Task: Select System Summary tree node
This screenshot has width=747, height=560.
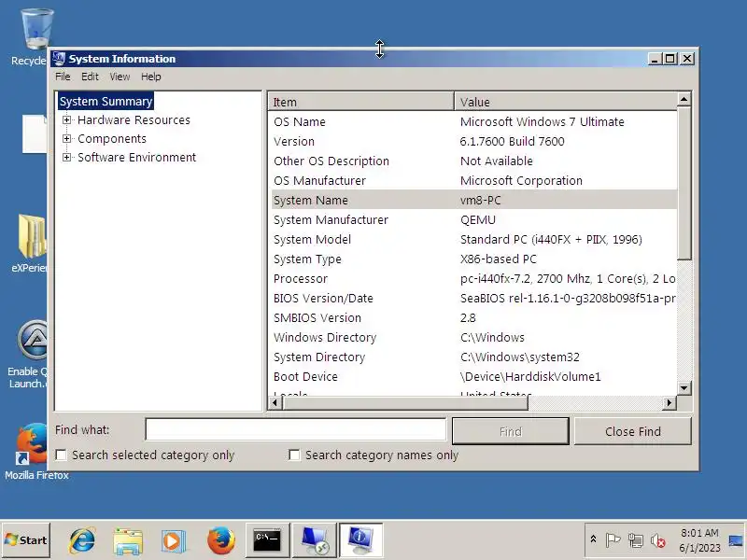Action: 106,101
